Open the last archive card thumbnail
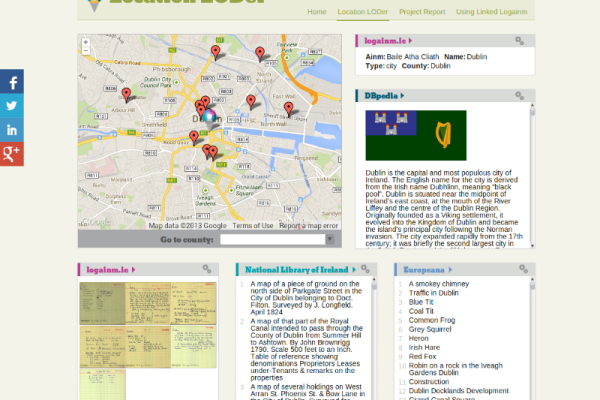Image resolution: width=600 pixels, height=400 pixels. point(102,385)
